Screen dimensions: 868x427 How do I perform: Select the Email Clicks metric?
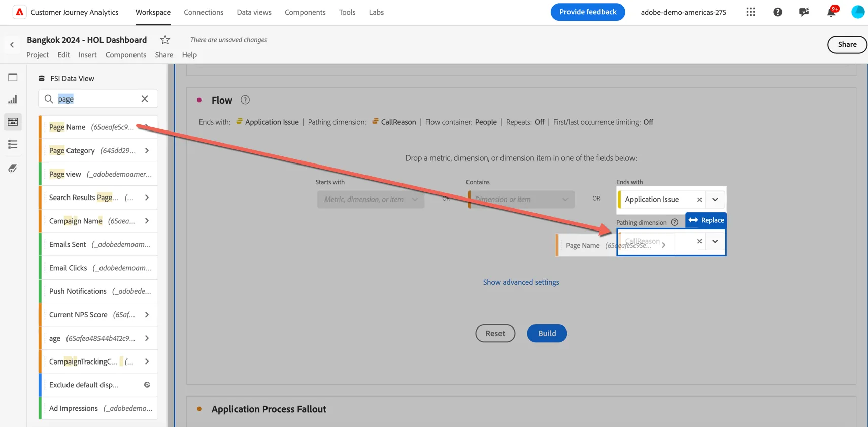pyautogui.click(x=98, y=268)
